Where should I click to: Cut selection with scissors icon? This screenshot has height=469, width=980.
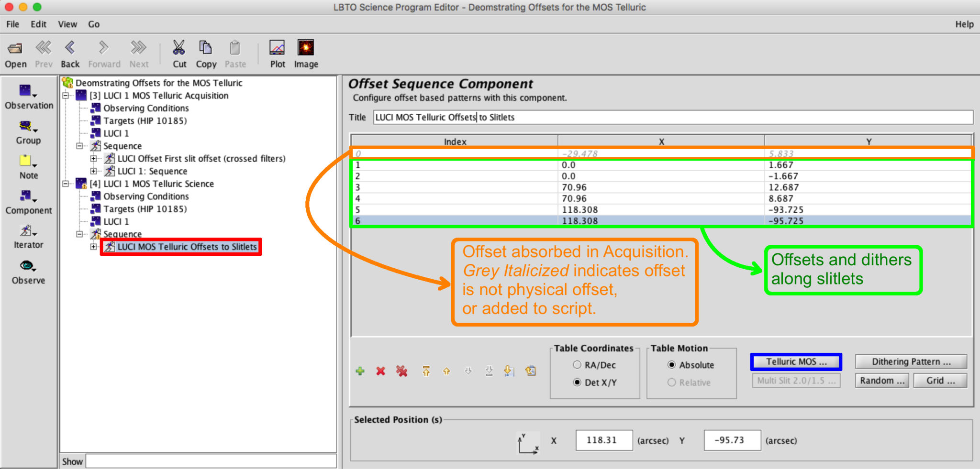pos(179,54)
